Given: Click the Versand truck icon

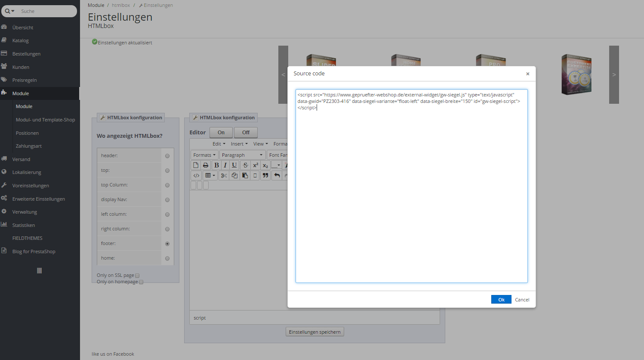Looking at the screenshot, I should [x=4, y=159].
